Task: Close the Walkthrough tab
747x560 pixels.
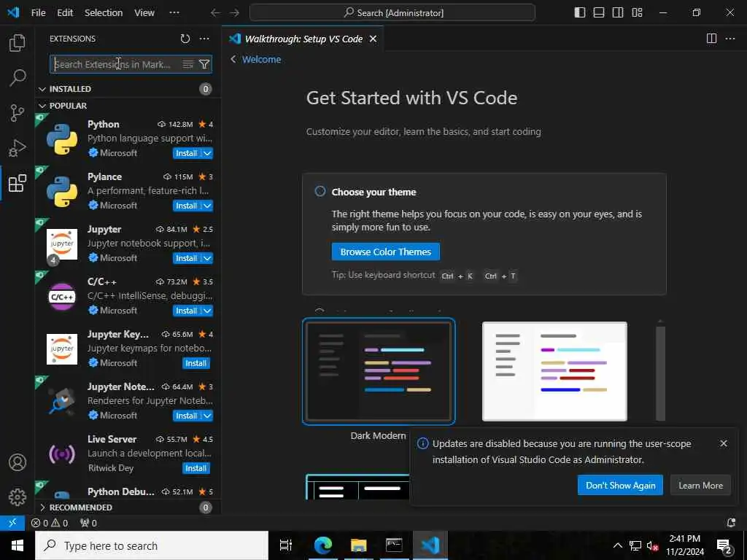Action: 373,39
